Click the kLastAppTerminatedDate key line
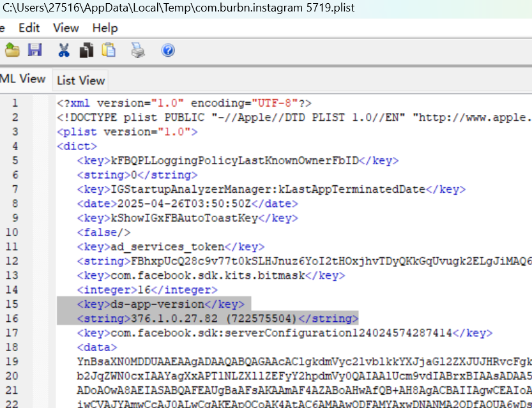The width and height of the screenshot is (532, 408). point(271,189)
